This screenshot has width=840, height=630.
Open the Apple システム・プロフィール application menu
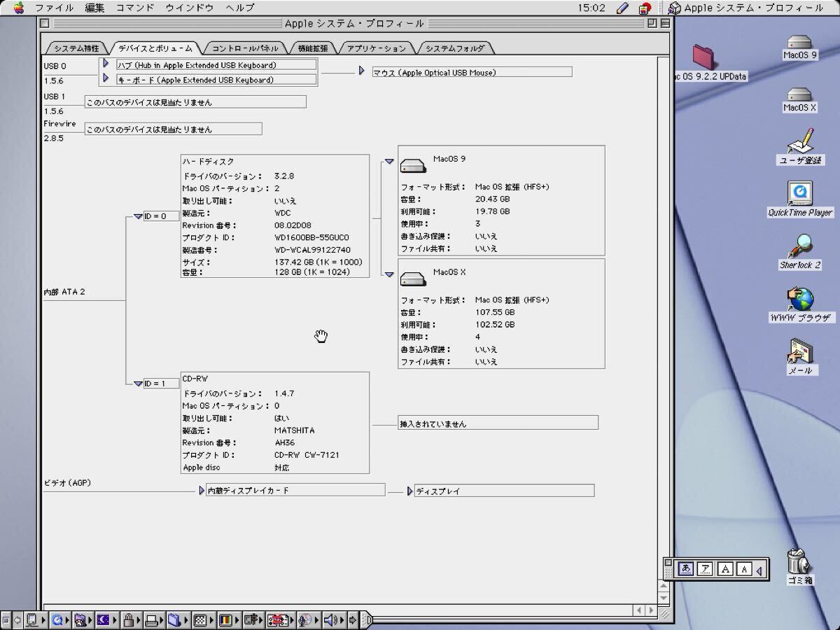tap(746, 8)
